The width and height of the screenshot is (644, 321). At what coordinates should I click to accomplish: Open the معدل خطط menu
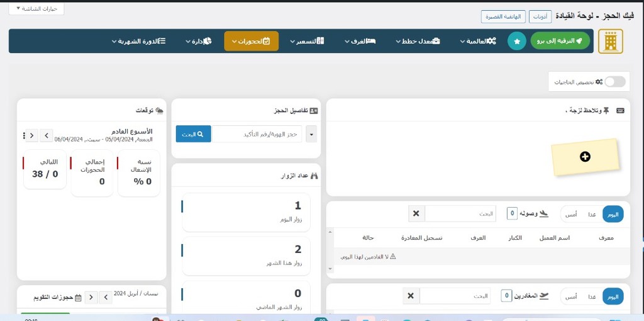418,41
